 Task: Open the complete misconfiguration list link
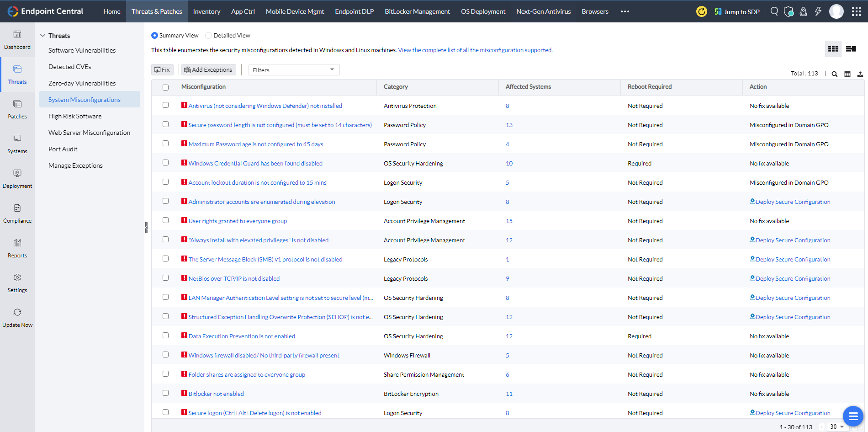tap(475, 50)
